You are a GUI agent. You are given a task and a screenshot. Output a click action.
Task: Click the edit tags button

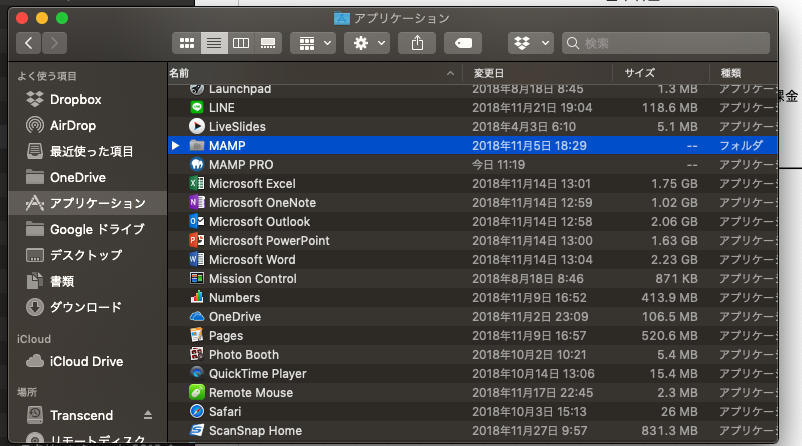[x=463, y=43]
